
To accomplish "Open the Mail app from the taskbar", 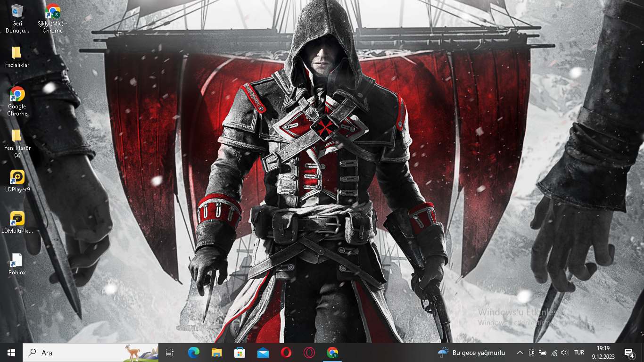I will click(x=263, y=353).
